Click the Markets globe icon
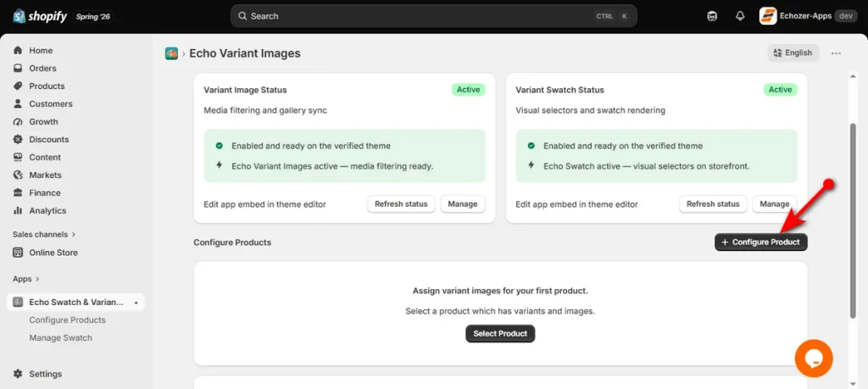This screenshot has height=389, width=868. tap(19, 175)
